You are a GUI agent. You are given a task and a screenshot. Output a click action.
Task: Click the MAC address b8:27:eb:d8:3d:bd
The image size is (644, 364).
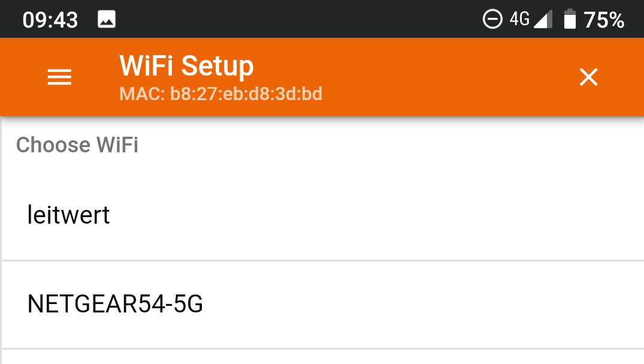tap(220, 94)
